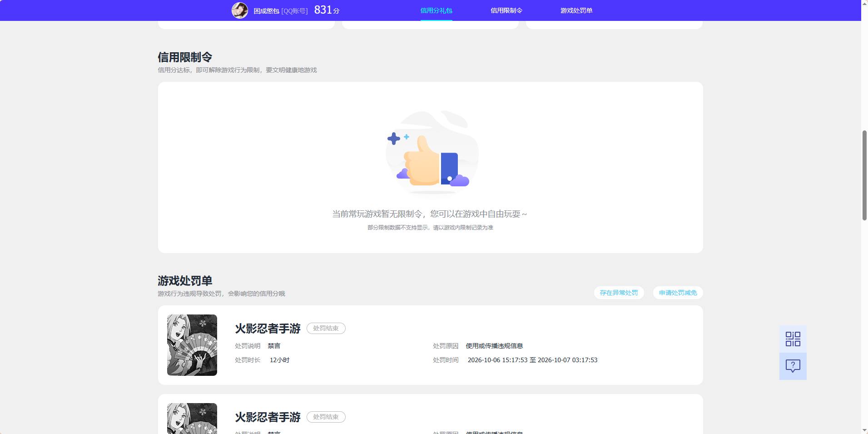This screenshot has width=868, height=434.
Task: Switch to the 信用分礼包 tab
Action: (x=436, y=10)
